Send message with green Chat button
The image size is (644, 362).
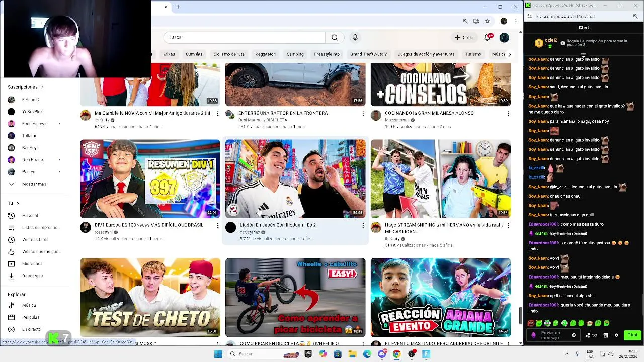[x=632, y=335]
